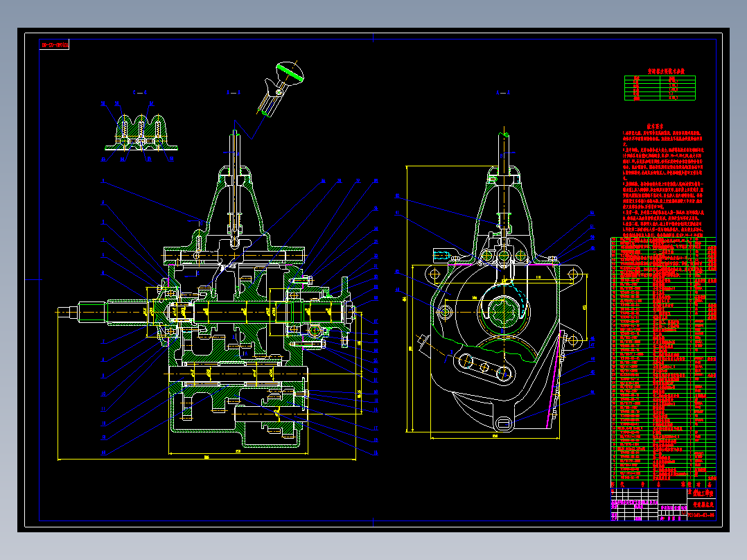The height and width of the screenshot is (560, 747).
Task: Select the section label above the main longitudinal view
Action: [x=234, y=92]
